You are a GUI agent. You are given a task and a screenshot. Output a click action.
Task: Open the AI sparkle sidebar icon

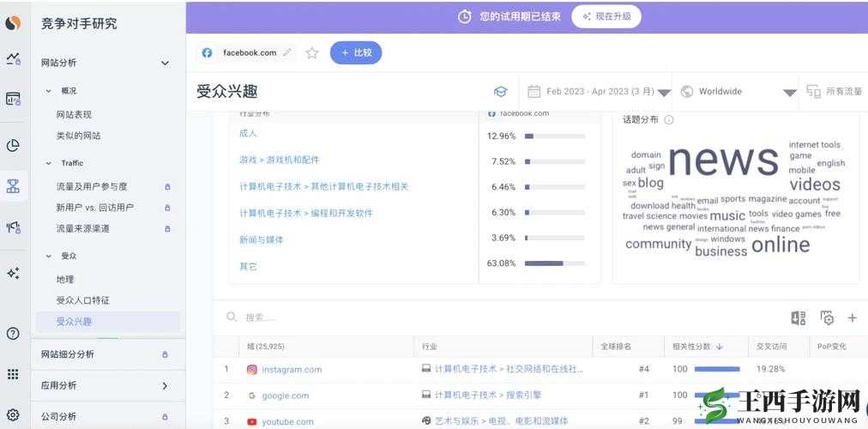click(13, 273)
